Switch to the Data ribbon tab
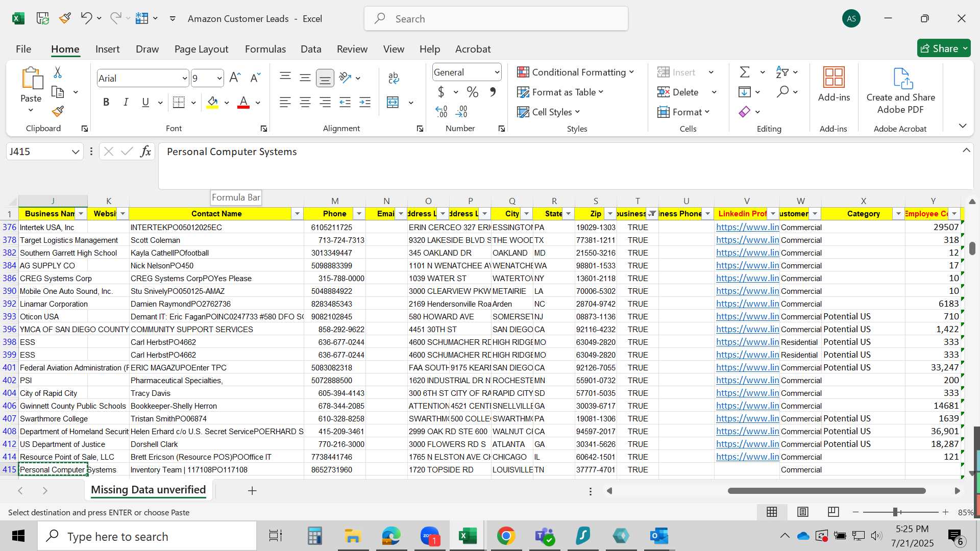 pos(311,49)
